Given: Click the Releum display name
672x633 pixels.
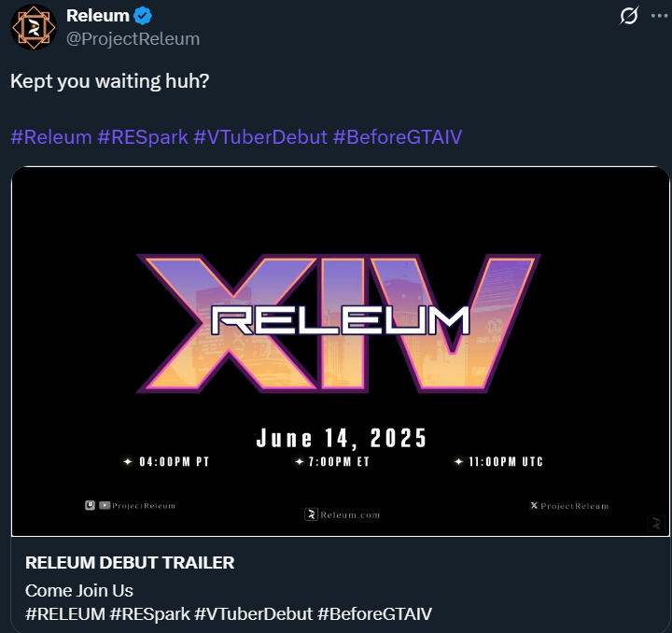Looking at the screenshot, I should coord(98,16).
